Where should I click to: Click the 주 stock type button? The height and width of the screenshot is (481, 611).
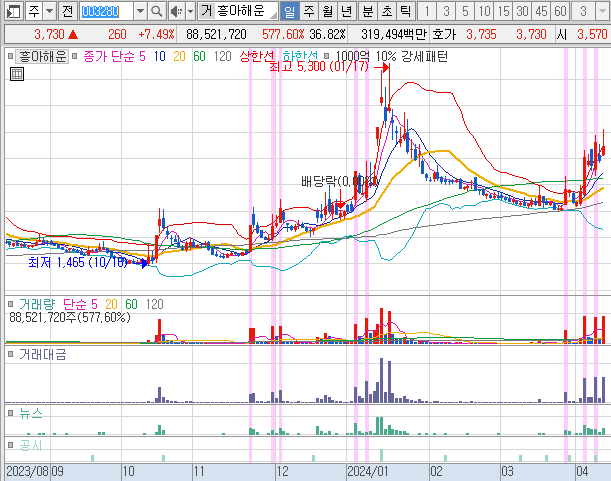pyautogui.click(x=34, y=11)
